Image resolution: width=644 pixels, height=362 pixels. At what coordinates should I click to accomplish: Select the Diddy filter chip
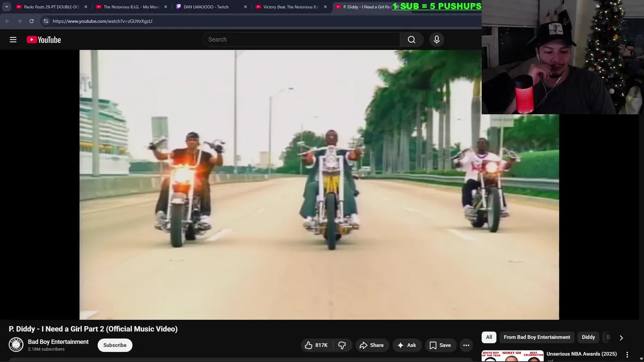pyautogui.click(x=589, y=337)
